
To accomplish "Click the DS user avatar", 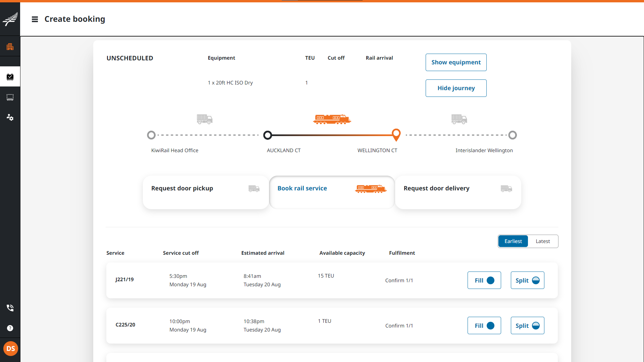I will click(10, 349).
